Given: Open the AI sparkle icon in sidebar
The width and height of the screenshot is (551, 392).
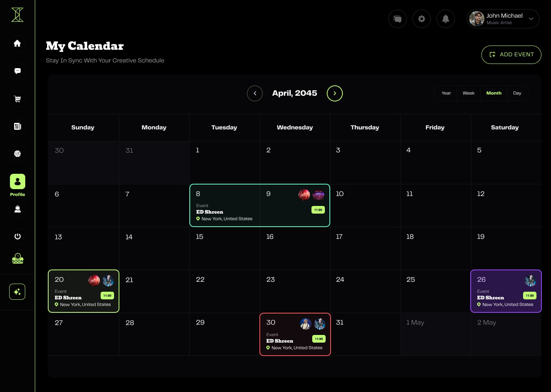Looking at the screenshot, I should pos(17,292).
